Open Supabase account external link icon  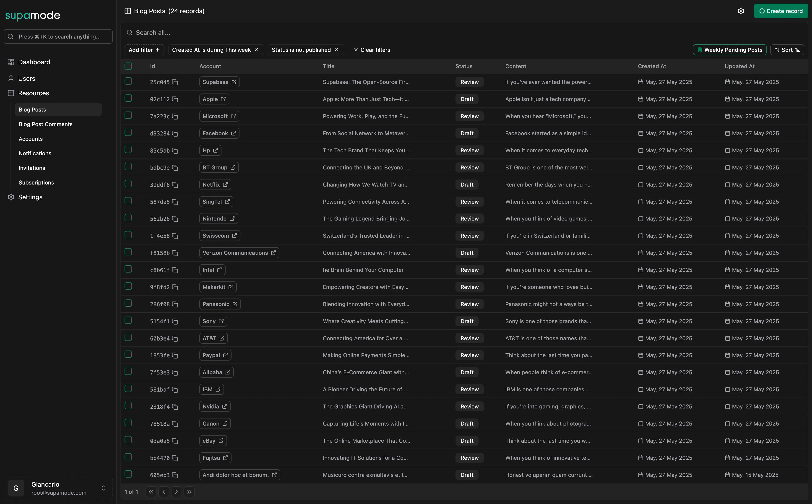tap(234, 82)
